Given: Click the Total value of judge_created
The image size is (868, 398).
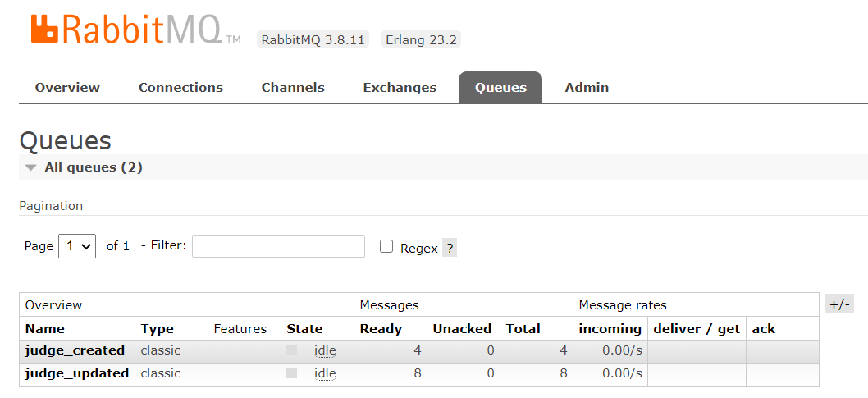Looking at the screenshot, I should click(563, 350).
